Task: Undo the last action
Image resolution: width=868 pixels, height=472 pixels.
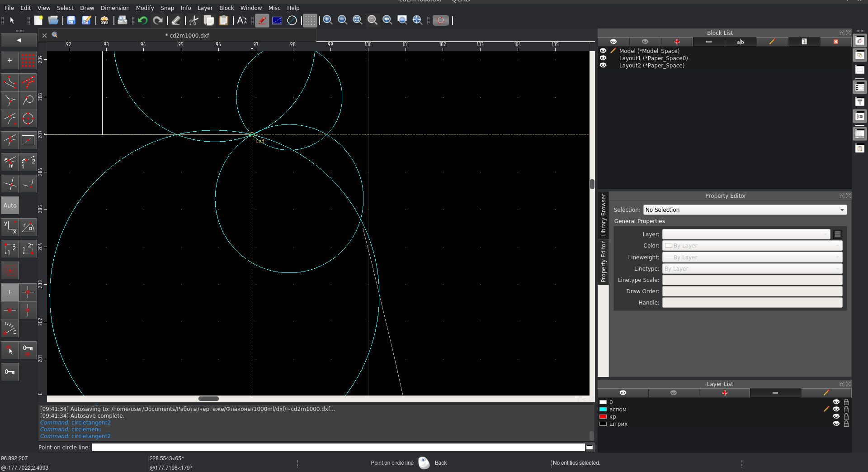Action: click(x=143, y=20)
